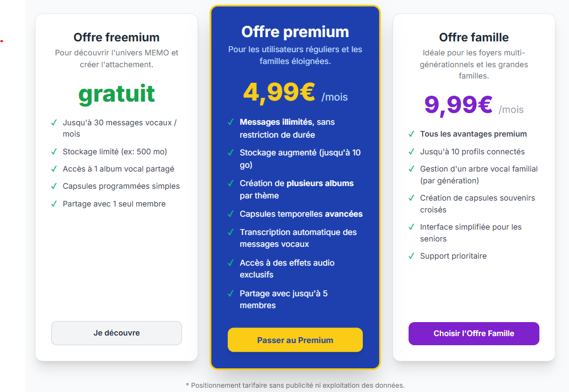
Task: Click the 'Offre freemium' title
Action: tap(116, 37)
